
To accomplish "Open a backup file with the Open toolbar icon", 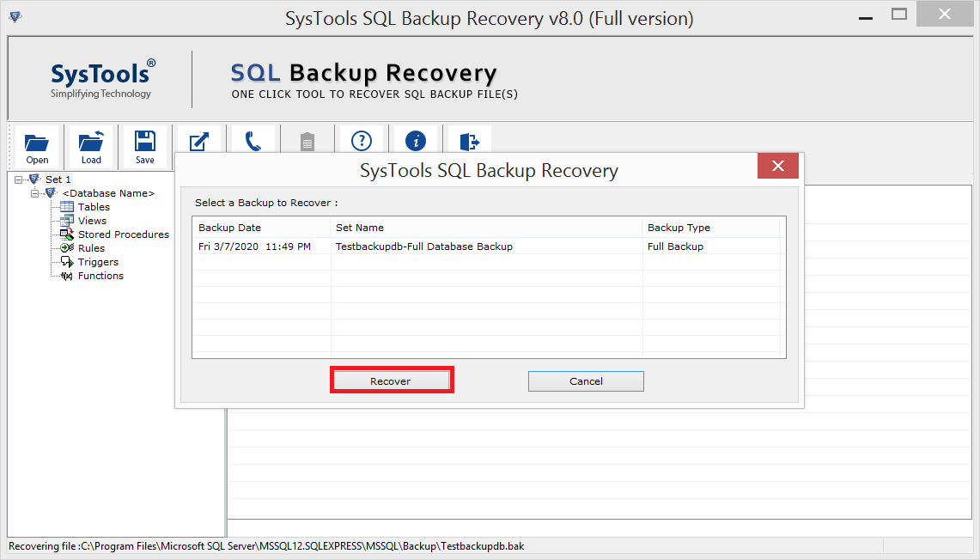I will [37, 147].
